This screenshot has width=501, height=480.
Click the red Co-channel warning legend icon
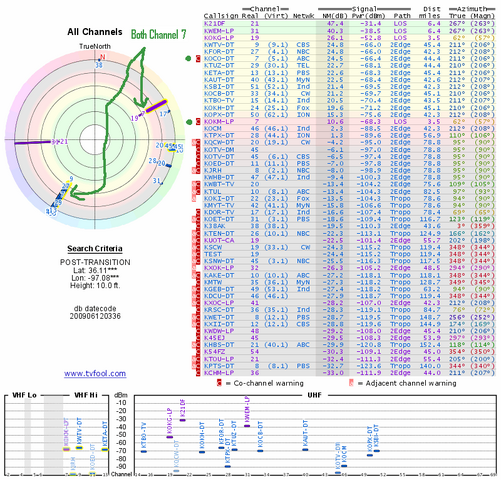[x=219, y=383]
